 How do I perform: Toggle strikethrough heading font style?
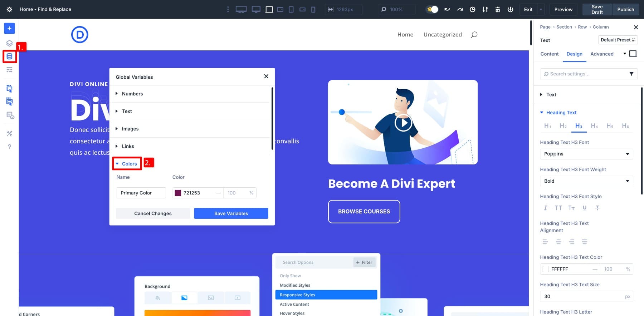(x=597, y=208)
